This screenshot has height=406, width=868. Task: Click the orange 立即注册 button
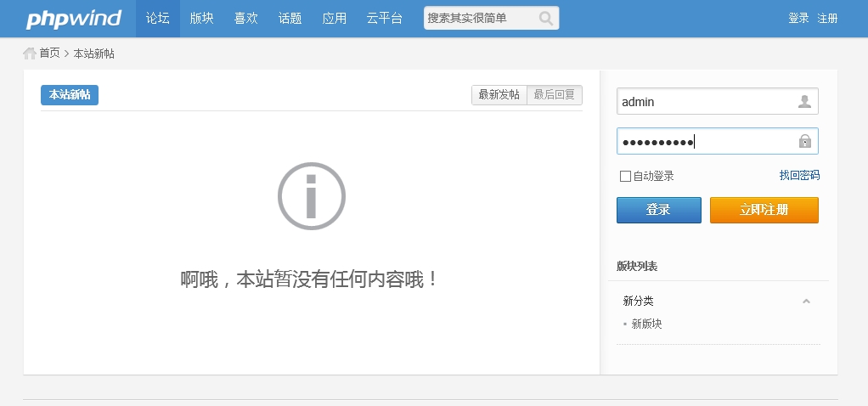tap(764, 210)
